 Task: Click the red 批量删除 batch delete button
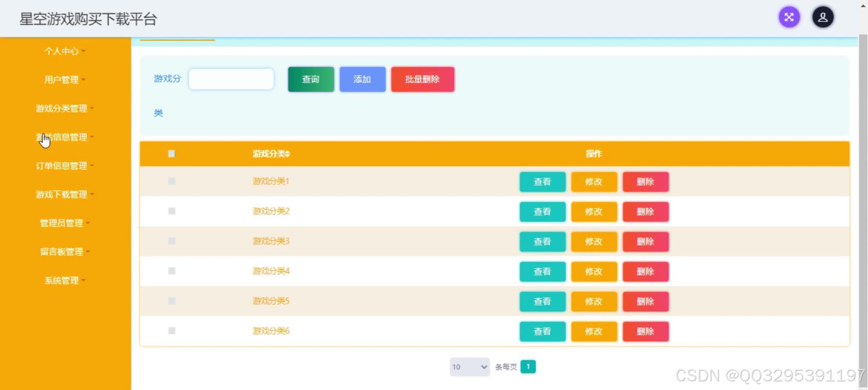(x=422, y=79)
